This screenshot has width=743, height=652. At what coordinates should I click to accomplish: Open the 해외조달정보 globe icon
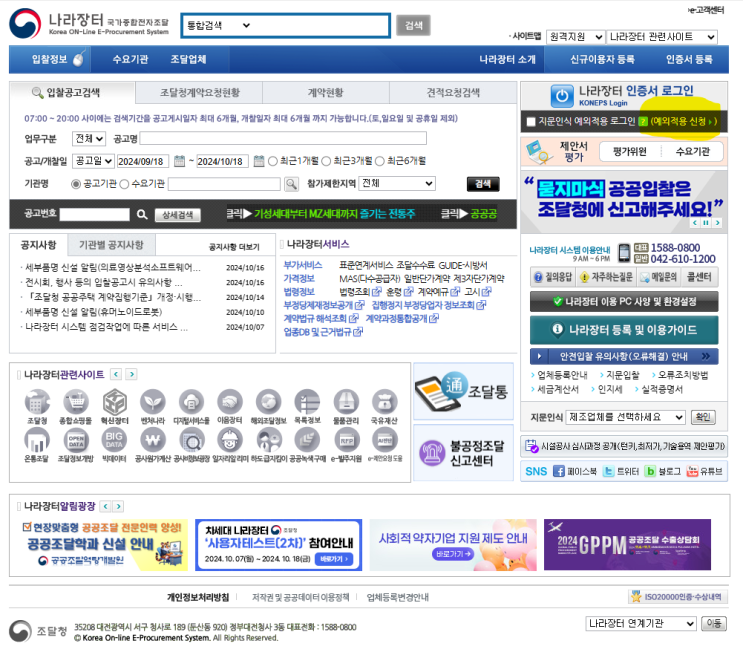click(269, 402)
